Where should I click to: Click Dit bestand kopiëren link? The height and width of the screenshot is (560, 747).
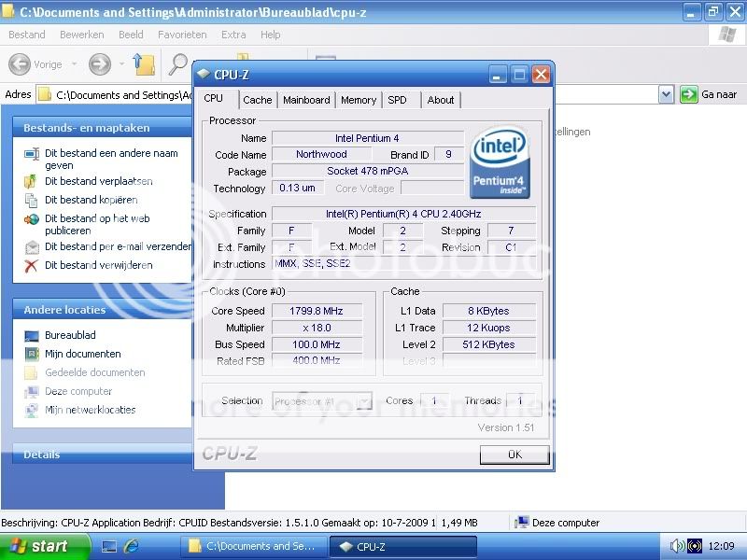pos(91,200)
